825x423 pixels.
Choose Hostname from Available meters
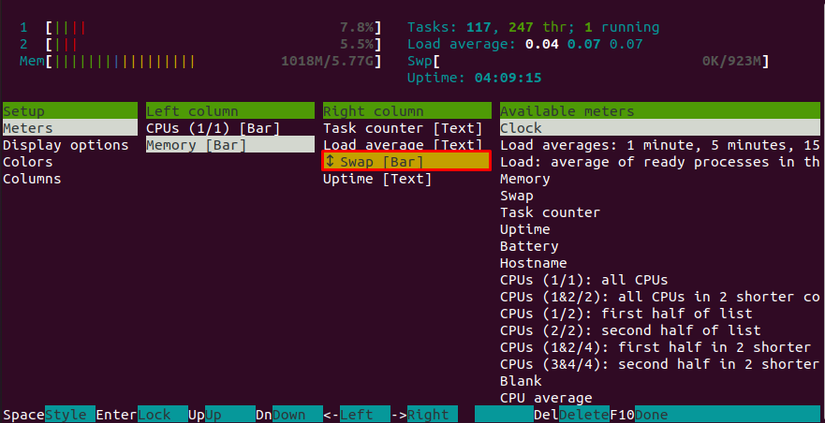[x=534, y=263]
